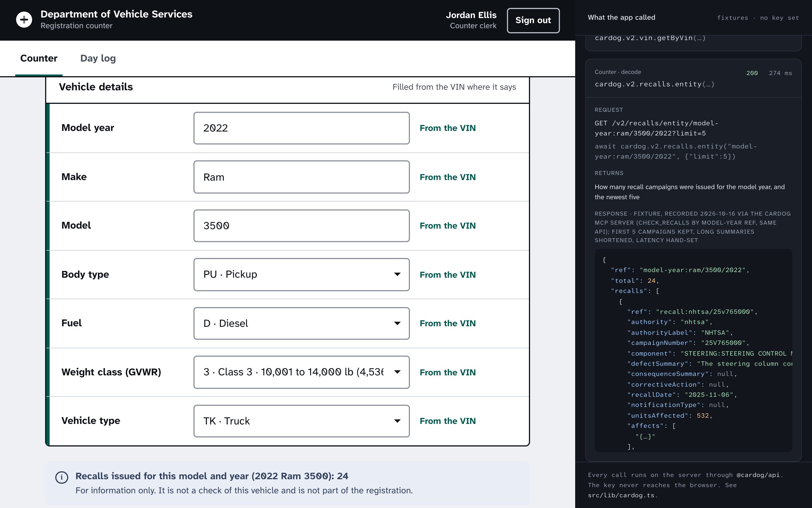Click 'From the VIN' next to Vehicle type
Screen dimensions: 812x508
click(448, 421)
